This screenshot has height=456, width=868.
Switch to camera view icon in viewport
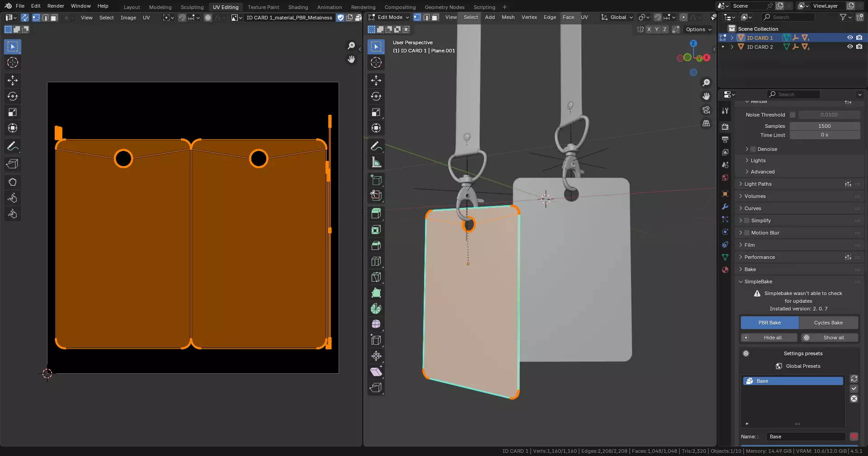pyautogui.click(x=706, y=110)
